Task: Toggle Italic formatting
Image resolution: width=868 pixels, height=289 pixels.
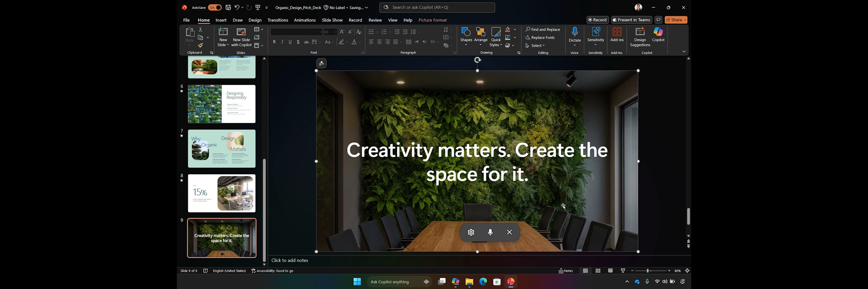Action: pyautogui.click(x=282, y=42)
